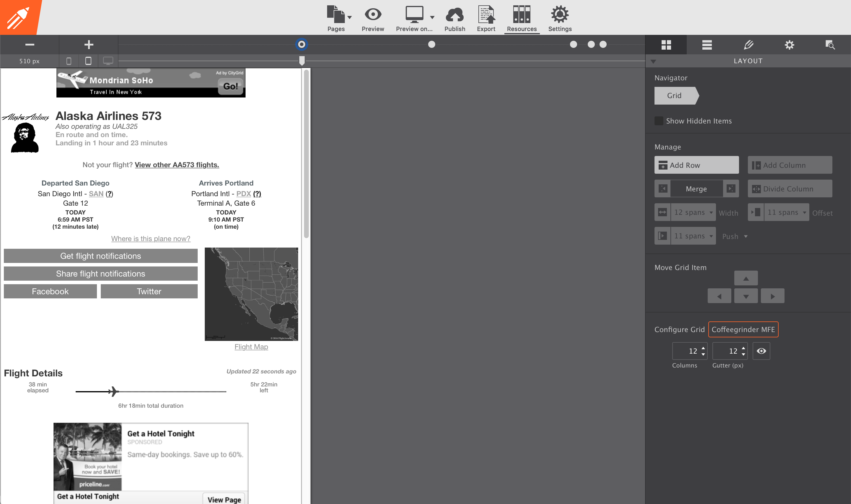Click the Preview eye icon
The image size is (851, 504).
pos(373,14)
